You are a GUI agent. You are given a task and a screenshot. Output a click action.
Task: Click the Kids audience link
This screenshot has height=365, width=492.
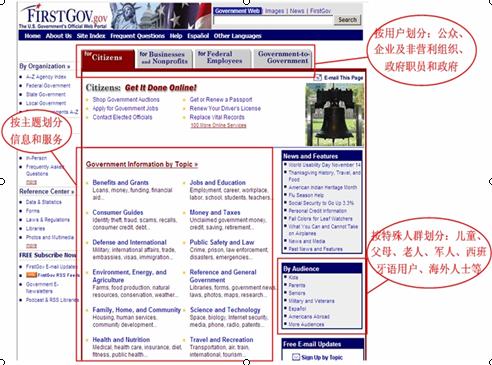(293, 277)
